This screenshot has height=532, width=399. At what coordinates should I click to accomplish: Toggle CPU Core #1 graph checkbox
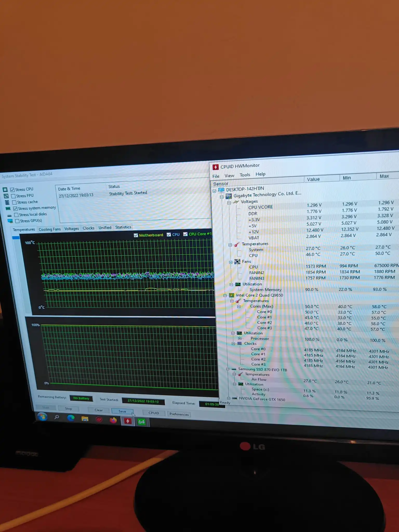click(x=185, y=234)
